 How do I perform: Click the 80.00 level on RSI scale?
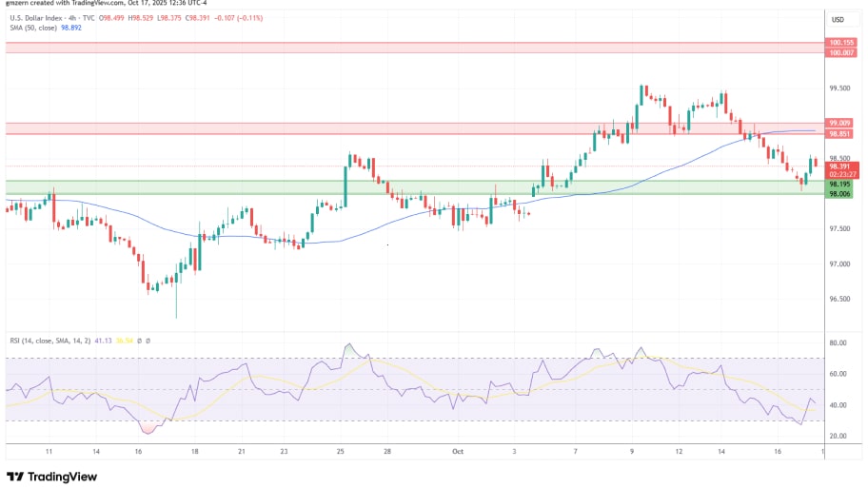[838, 342]
